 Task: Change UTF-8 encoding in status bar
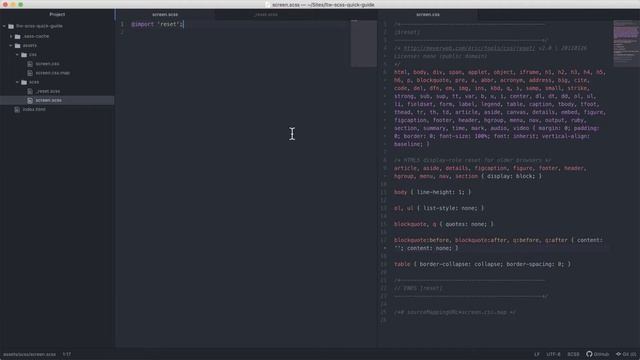click(x=553, y=354)
